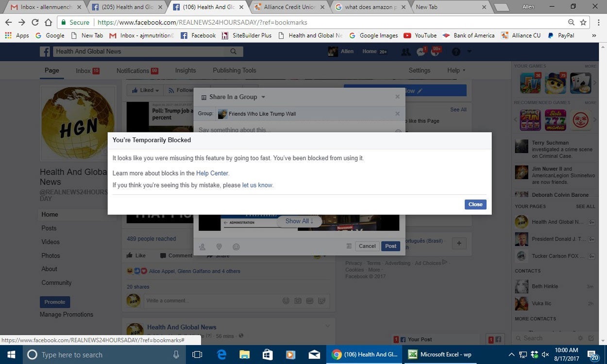607x364 pixels.
Task: Show more bookmarks with the chevron
Action: point(594,35)
